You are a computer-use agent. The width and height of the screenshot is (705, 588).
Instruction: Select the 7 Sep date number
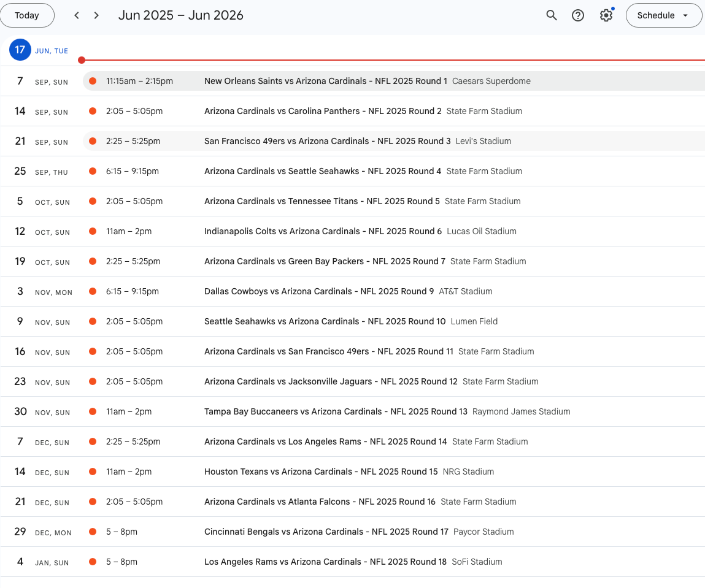pos(20,81)
